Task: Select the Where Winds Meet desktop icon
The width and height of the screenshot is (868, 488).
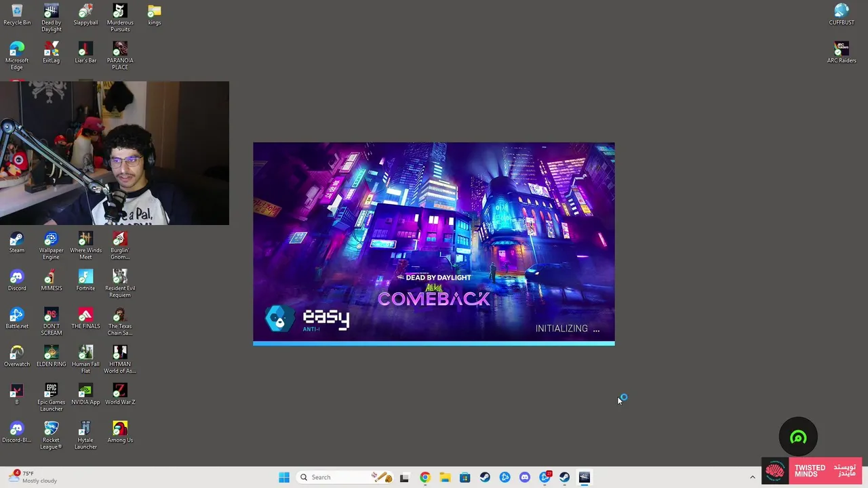Action: coord(85,245)
